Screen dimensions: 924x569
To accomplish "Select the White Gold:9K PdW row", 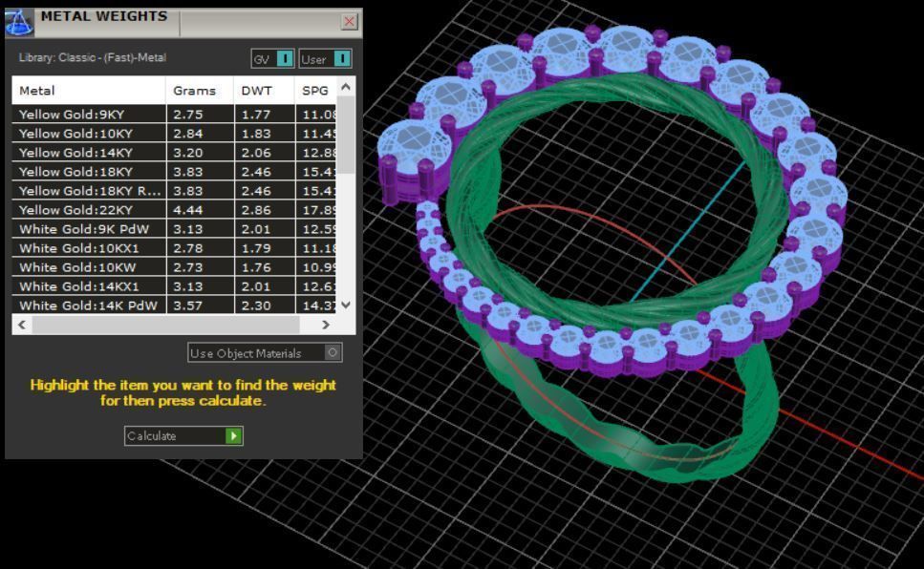I will tap(175, 229).
